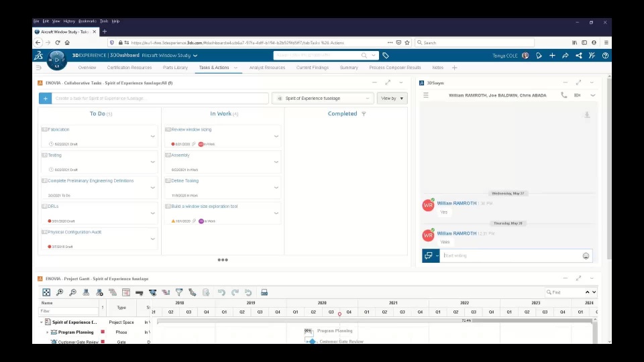This screenshot has width=644, height=362.
Task: Maximize the Collaborative Tasks widget
Action: pyautogui.click(x=388, y=82)
